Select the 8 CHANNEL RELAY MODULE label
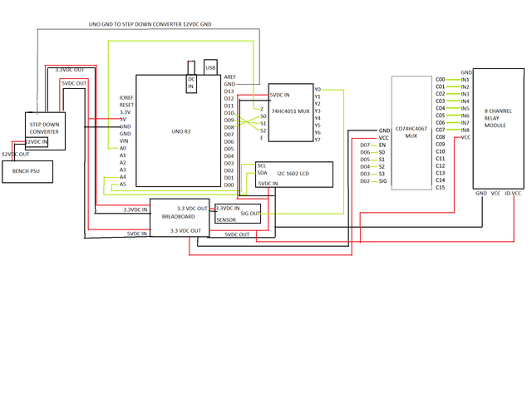Screen dimensions: 532x399 coord(498,118)
